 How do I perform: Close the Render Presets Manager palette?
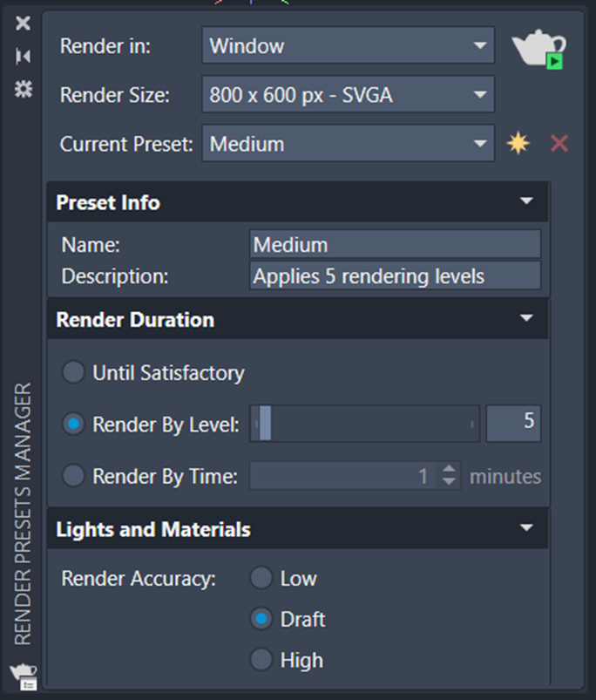23,23
